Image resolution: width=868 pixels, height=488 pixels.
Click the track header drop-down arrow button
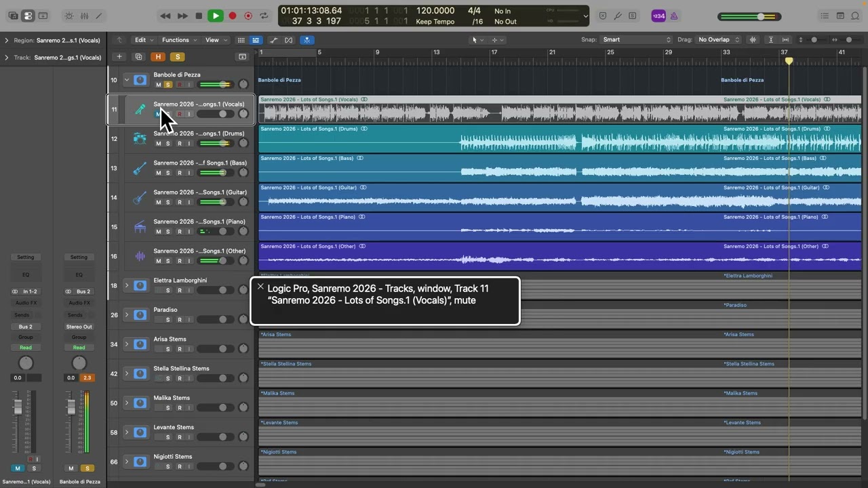tap(242, 57)
